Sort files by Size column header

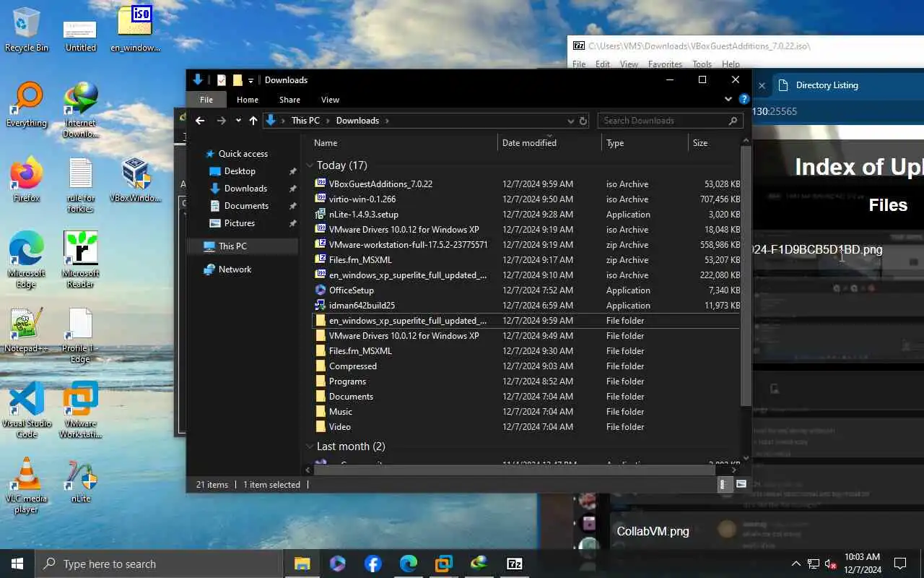(714, 143)
